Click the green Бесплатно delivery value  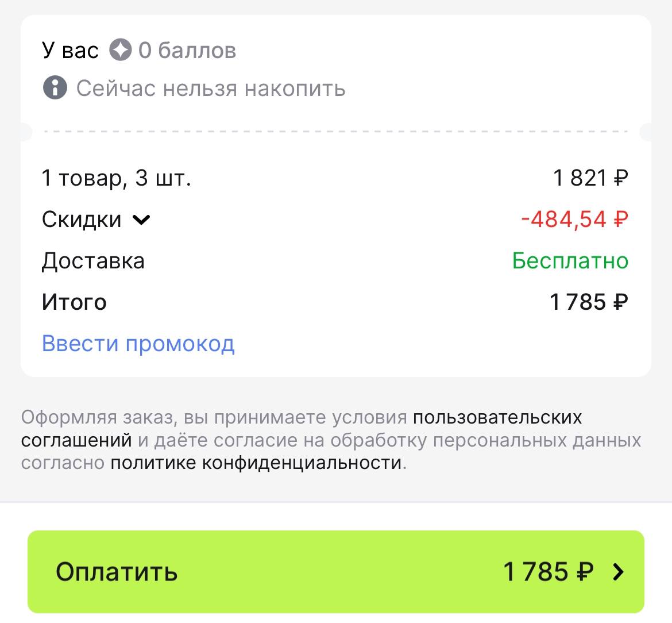[x=570, y=261]
